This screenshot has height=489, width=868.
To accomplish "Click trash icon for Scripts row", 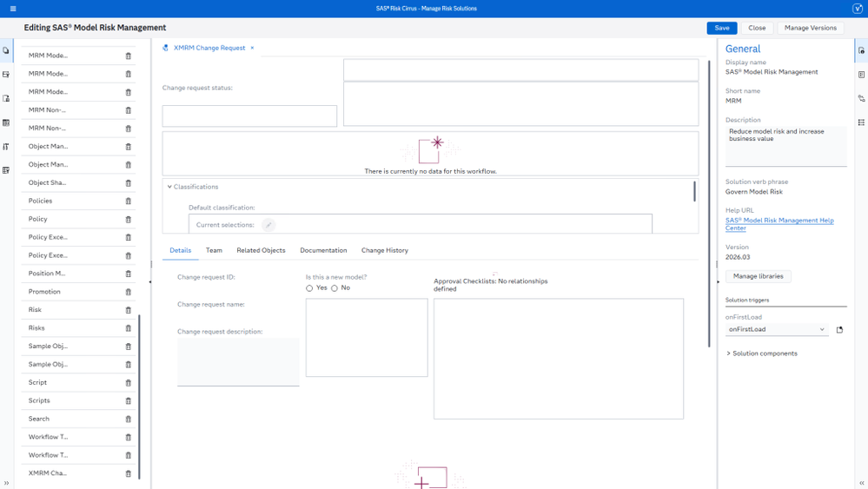I will [x=128, y=401].
